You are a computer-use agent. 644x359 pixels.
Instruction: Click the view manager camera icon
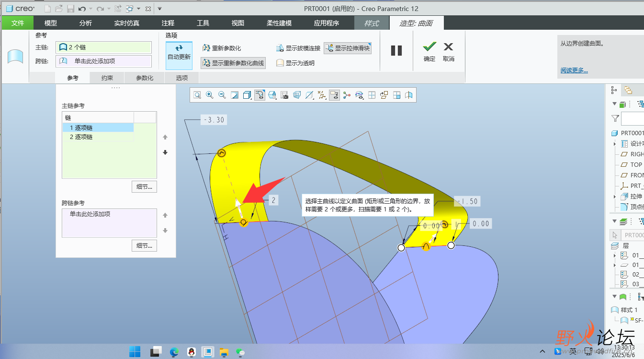tap(284, 95)
